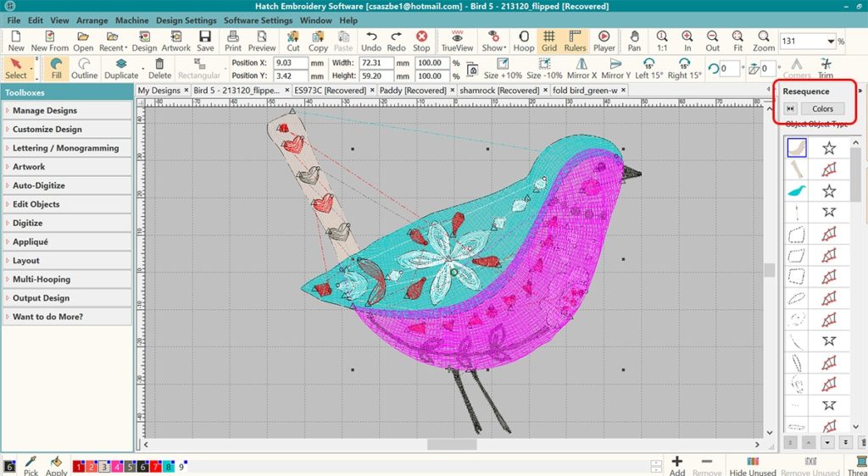
Task: Rotate design Left 15 degrees
Action: pos(648,69)
